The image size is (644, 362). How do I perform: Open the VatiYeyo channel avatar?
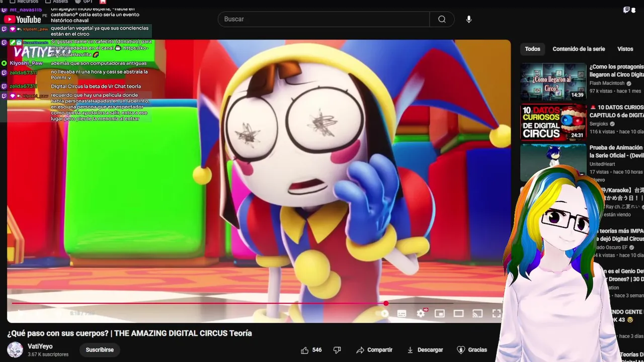click(15, 350)
